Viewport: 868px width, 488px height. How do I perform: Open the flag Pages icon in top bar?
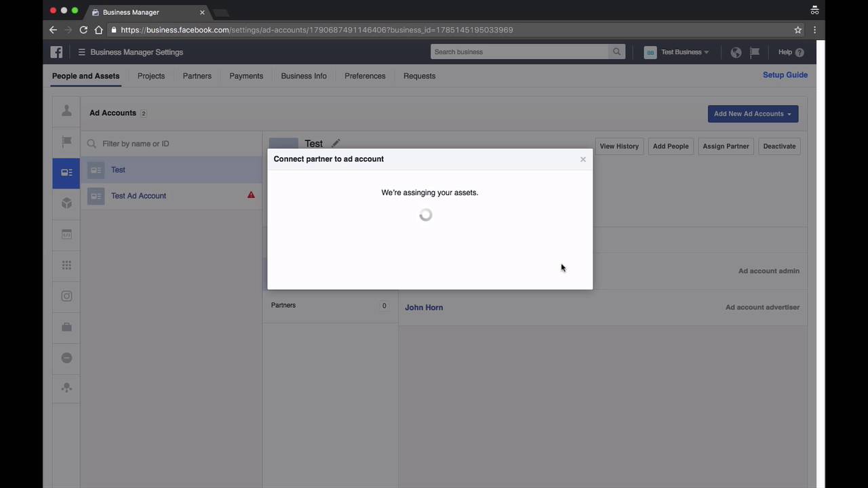pos(754,52)
